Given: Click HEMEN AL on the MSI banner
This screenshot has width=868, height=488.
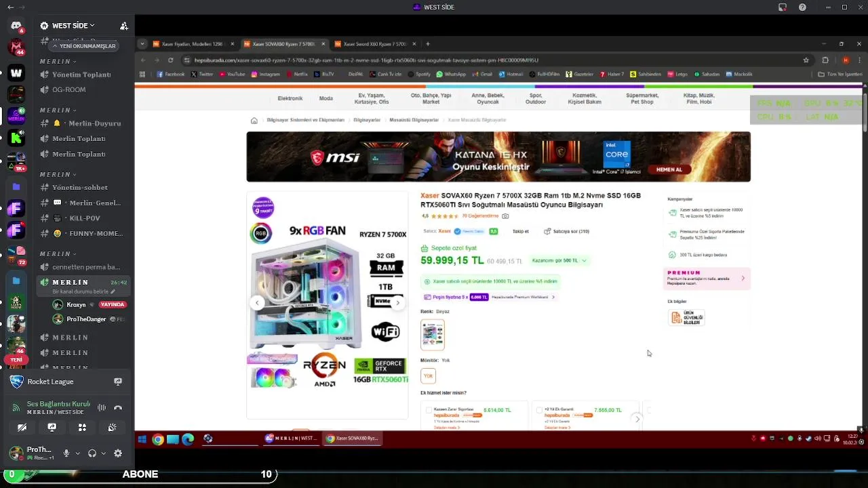Looking at the screenshot, I should pos(669,169).
